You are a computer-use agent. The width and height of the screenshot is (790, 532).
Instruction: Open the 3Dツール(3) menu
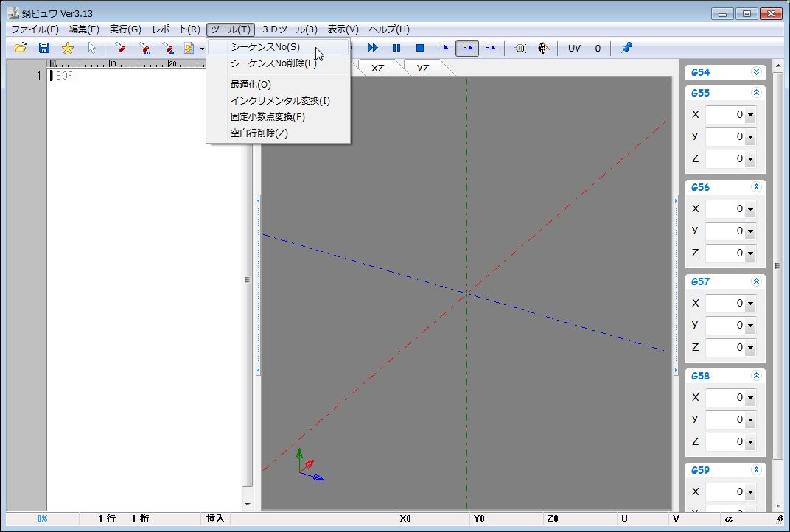click(x=290, y=29)
